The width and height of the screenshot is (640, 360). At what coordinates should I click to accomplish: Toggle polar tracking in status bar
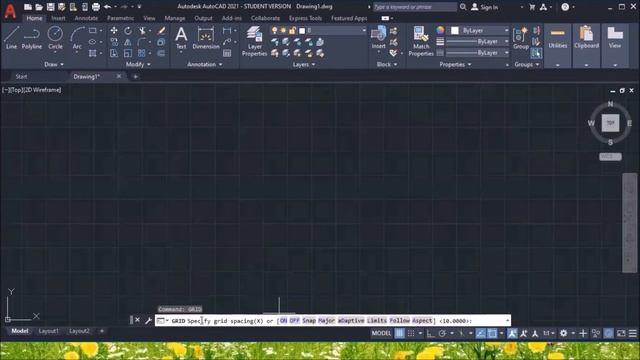(x=442, y=333)
